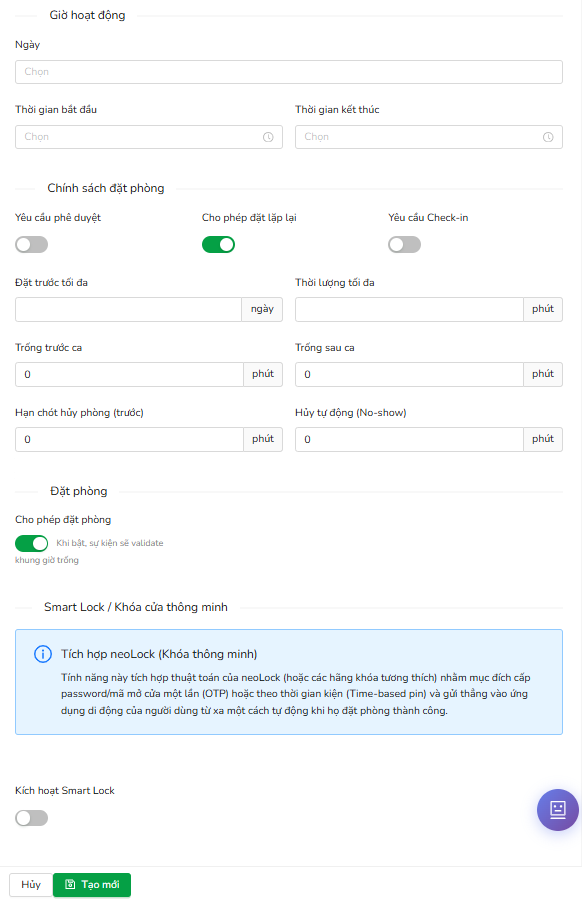The image size is (582, 899).
Task: Focus the Thời lượng tối đa field
Action: point(409,310)
